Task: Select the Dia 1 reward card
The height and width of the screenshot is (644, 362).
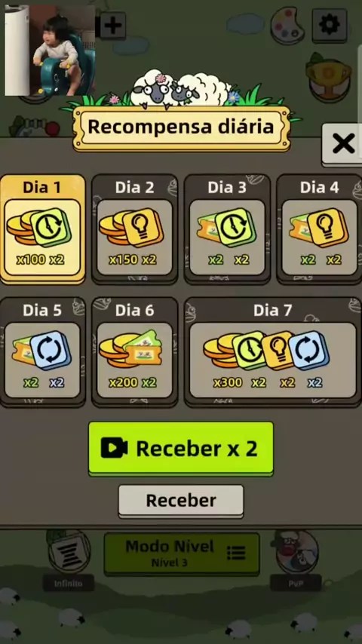Action: pyautogui.click(x=43, y=229)
